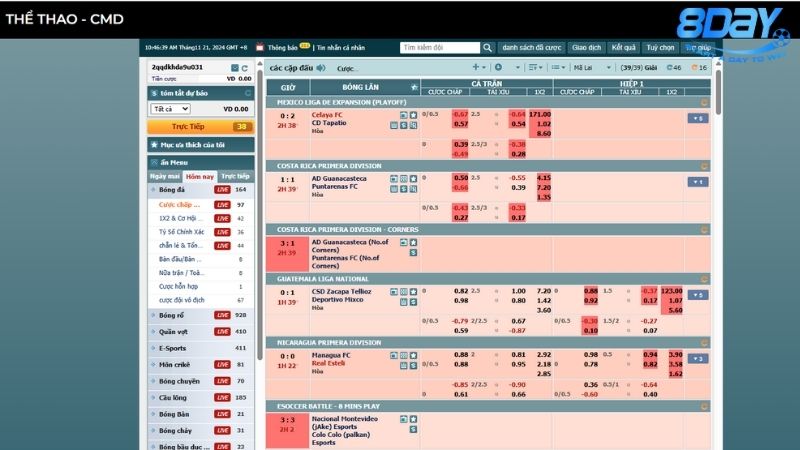Viewport: 800px width, 450px height.
Task: Open Môn crikê category in sidebar
Action: (x=201, y=365)
